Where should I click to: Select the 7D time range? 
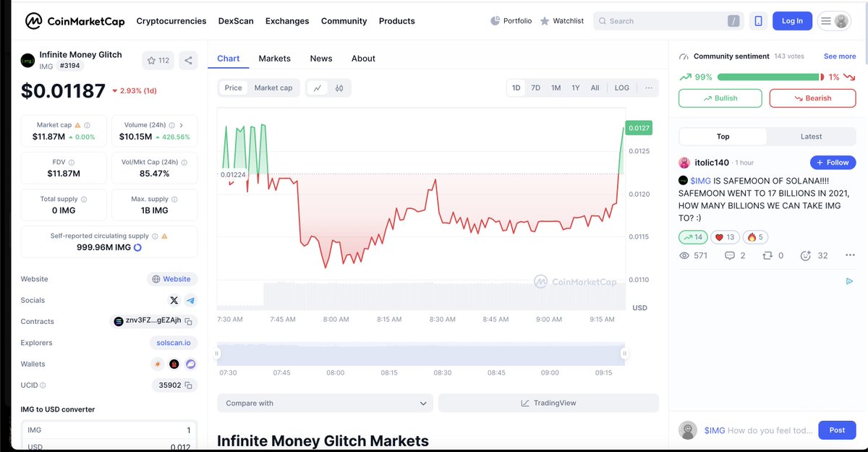[536, 88]
